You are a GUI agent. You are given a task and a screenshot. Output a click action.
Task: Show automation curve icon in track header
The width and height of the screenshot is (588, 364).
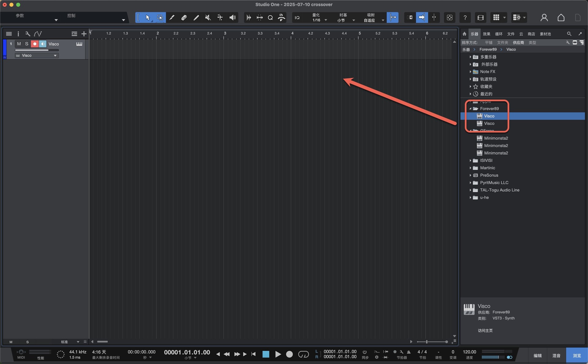tap(38, 34)
